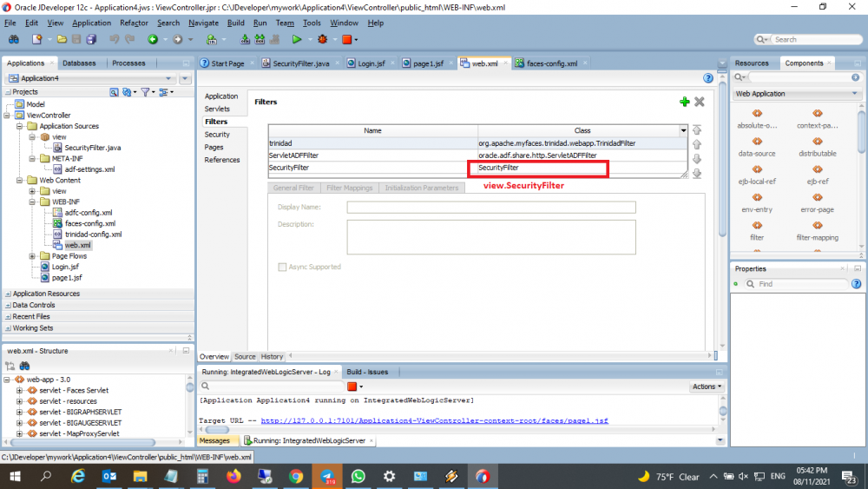
Task: Open the Web Application palette dropdown
Action: [854, 94]
